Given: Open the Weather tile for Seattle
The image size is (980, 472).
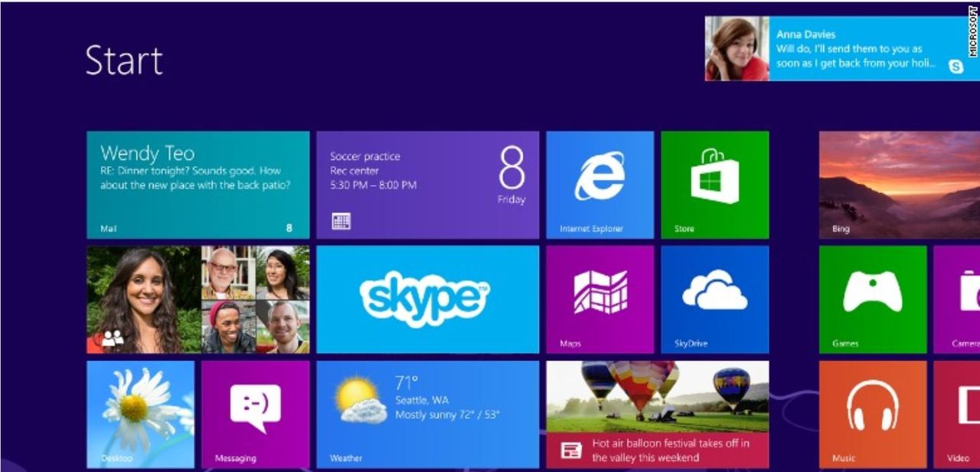Looking at the screenshot, I should [427, 414].
